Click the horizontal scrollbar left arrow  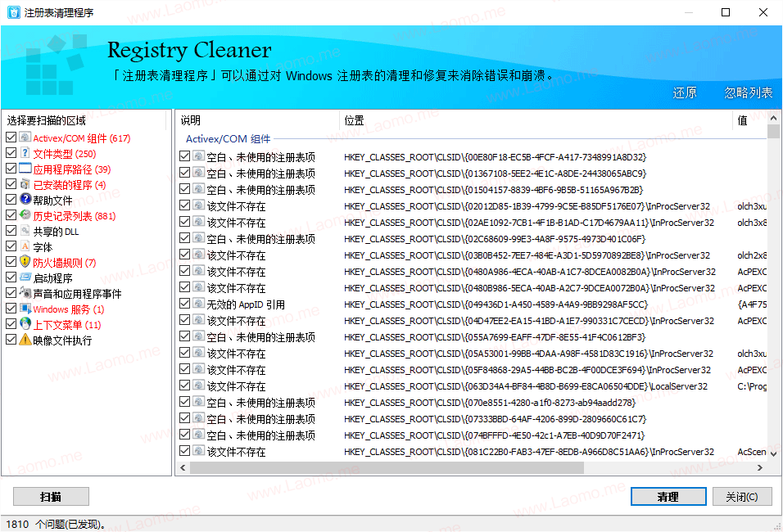click(x=183, y=467)
